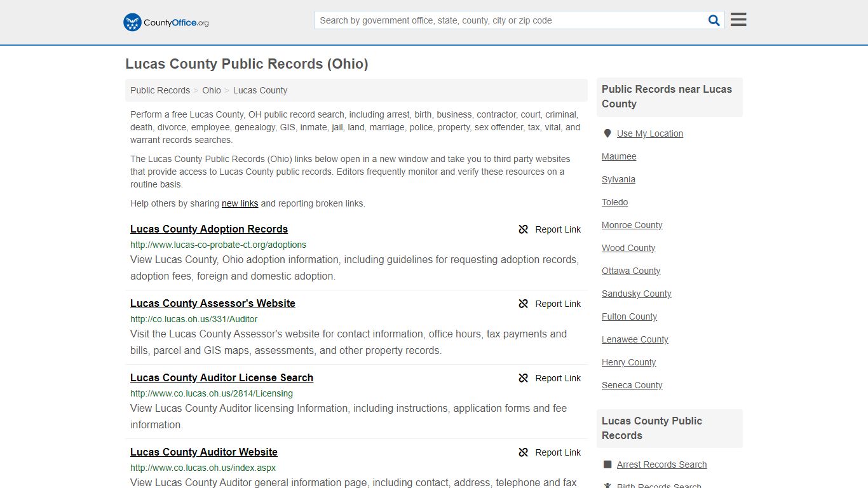Open Henry County link
The width and height of the screenshot is (868, 488).
pyautogui.click(x=628, y=362)
